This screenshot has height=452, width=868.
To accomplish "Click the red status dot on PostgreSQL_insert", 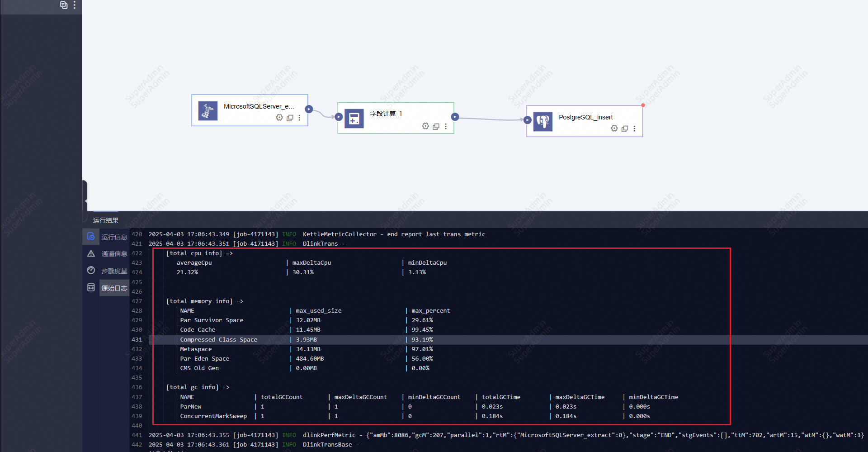I will point(643,105).
